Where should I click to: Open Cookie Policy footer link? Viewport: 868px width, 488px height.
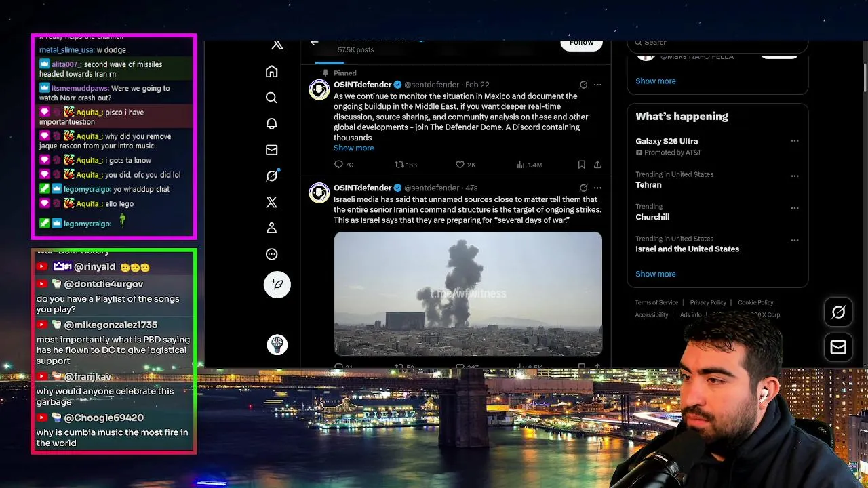click(755, 302)
